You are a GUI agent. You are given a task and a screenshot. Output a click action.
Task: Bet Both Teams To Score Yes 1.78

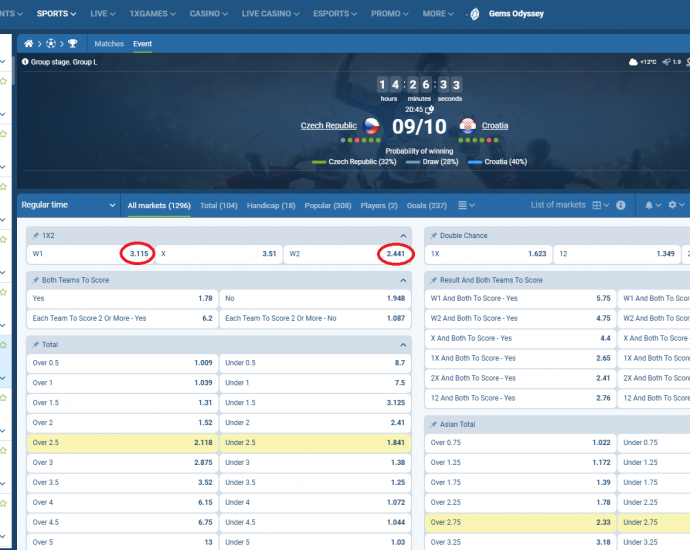[122, 298]
